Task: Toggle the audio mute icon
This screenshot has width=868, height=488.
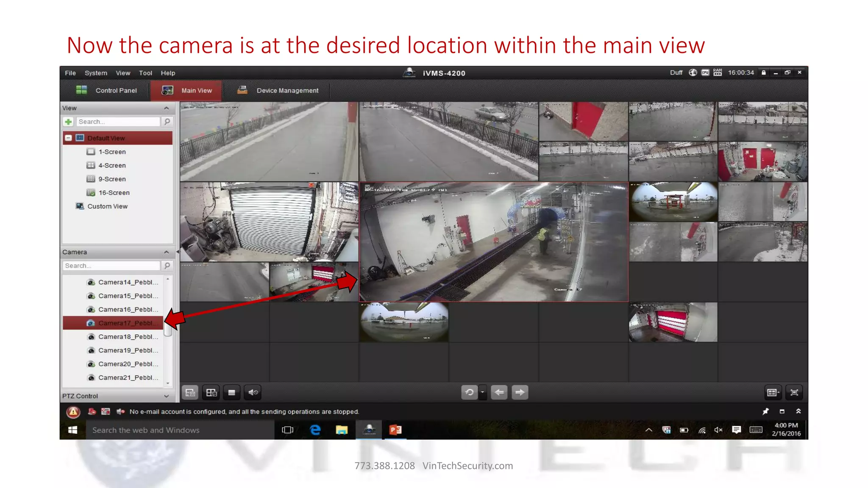Action: tap(253, 393)
